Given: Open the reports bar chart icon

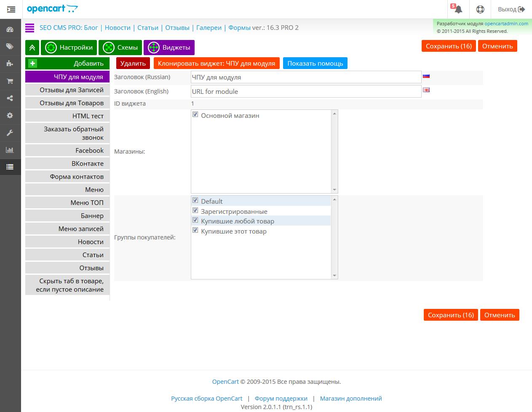Looking at the screenshot, I should (x=10, y=150).
